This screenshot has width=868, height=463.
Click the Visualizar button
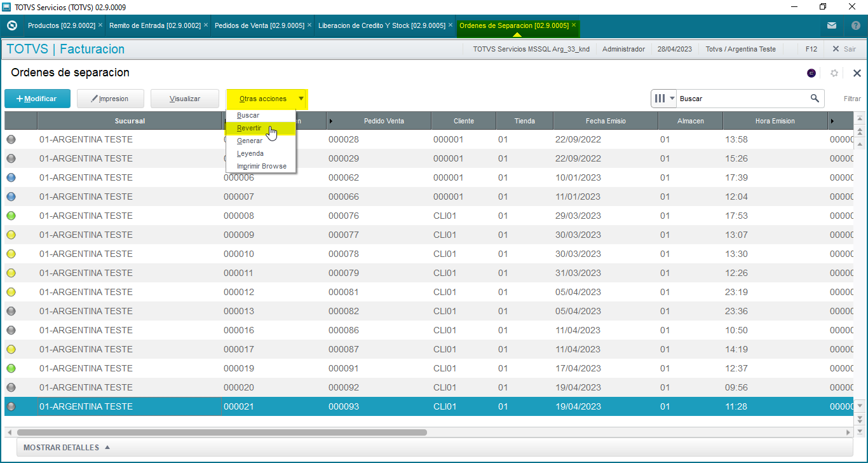[x=184, y=99]
